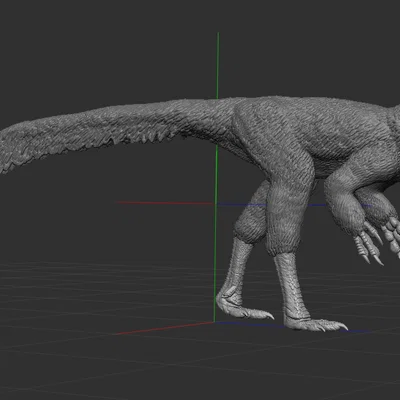Click the dinosaur's front planted foot
The width and height of the screenshot is (400, 400).
click(x=315, y=324)
